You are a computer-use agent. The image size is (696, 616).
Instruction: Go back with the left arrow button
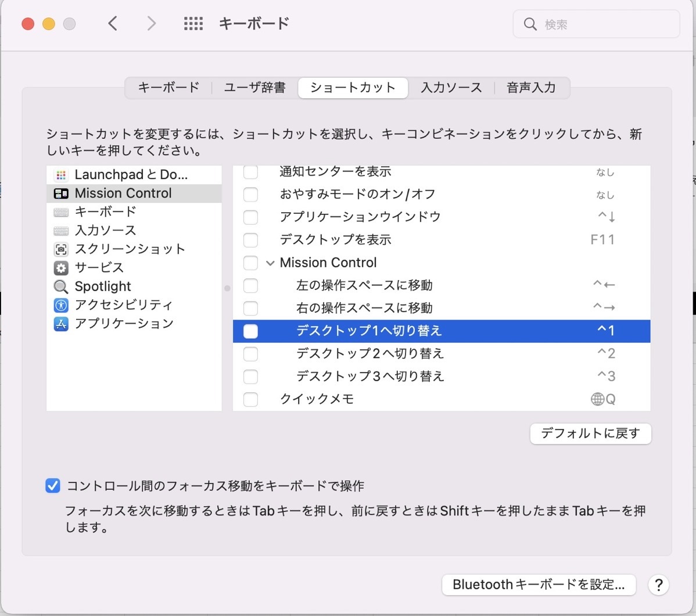click(113, 24)
